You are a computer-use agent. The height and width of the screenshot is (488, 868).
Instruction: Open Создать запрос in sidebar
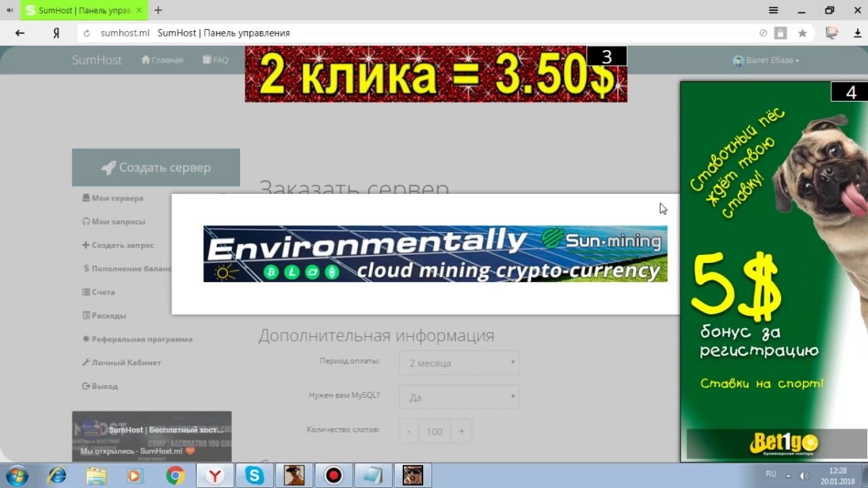point(118,245)
